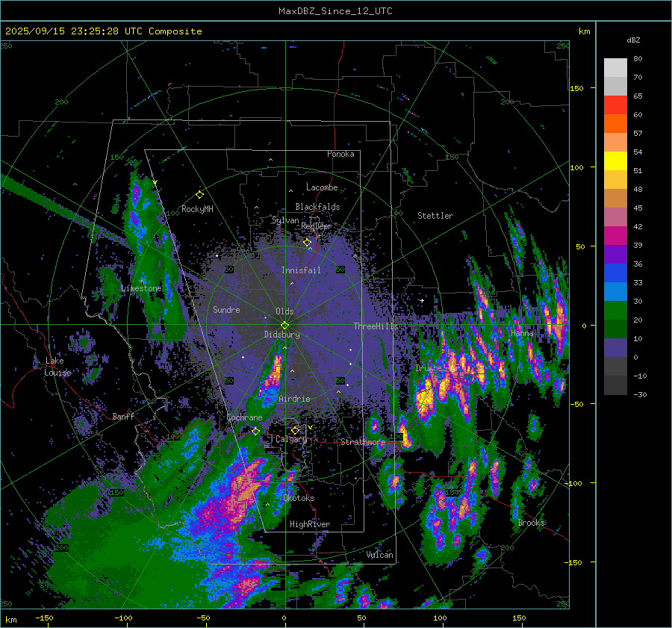Click the Stettler city label

(435, 216)
